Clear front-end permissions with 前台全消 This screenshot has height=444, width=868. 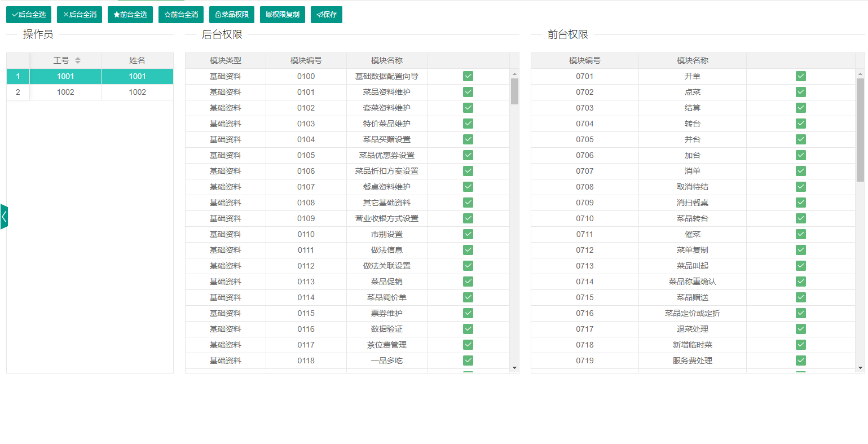pos(181,15)
